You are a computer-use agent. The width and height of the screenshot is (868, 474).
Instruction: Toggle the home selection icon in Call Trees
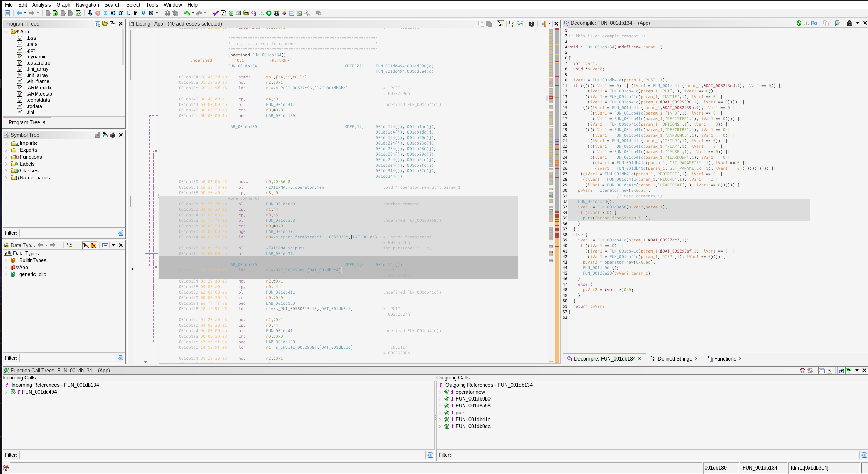[802, 371]
